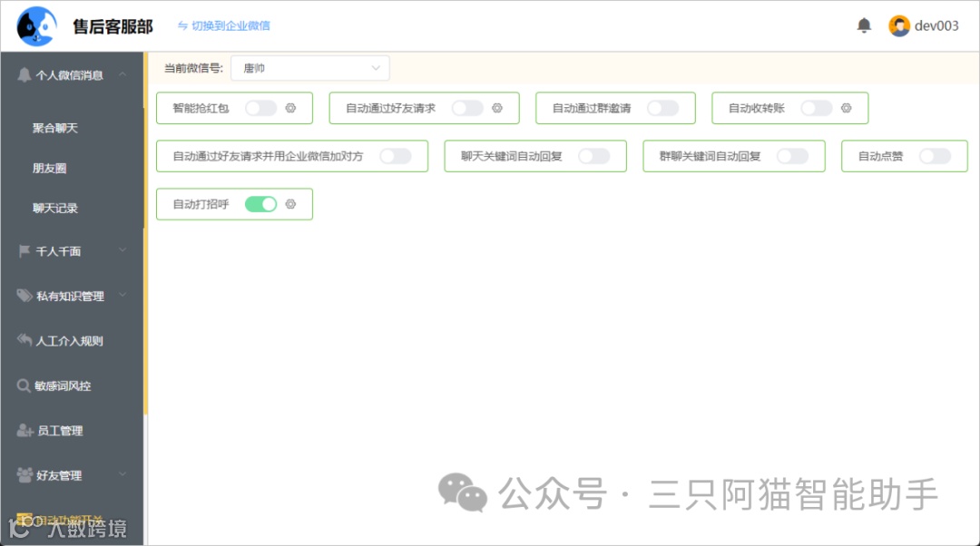Toggle 自动通过群邀请 on
This screenshot has height=546, width=980.
tap(663, 108)
